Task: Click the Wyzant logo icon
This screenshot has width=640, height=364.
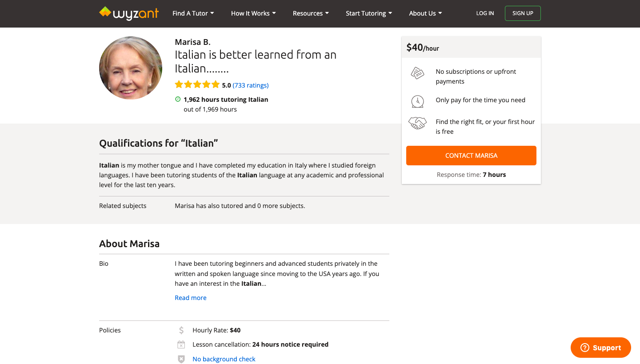Action: pos(105,12)
